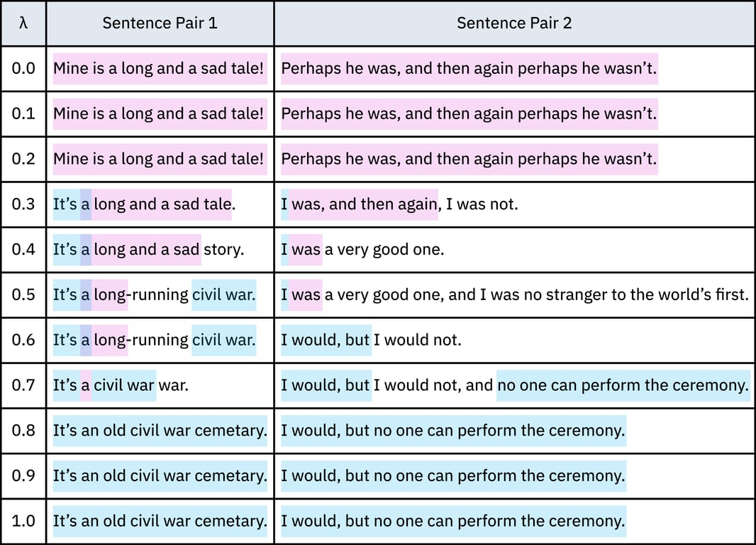
Task: Click the "Sentence Pair 1" column header
Action: (x=160, y=23)
